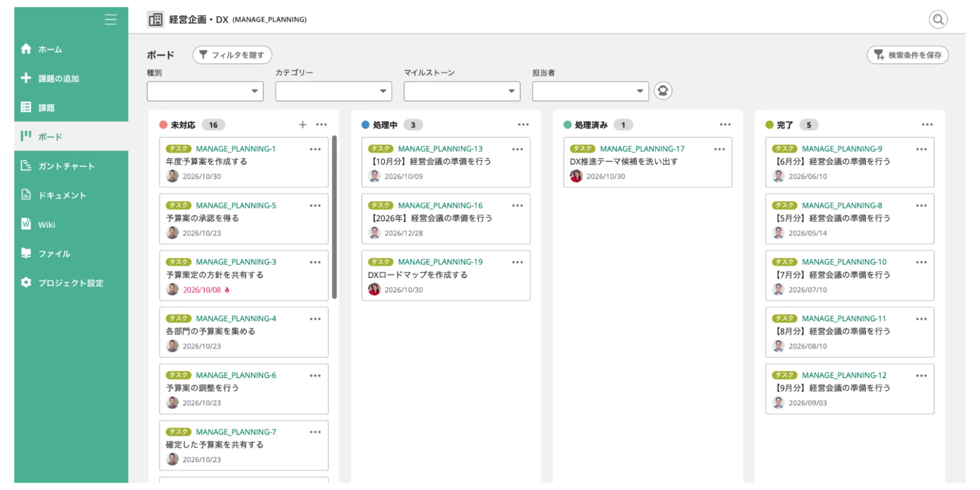Image resolution: width=980 pixels, height=490 pixels.
Task: Click フィルタを隠す button
Action: point(232,55)
